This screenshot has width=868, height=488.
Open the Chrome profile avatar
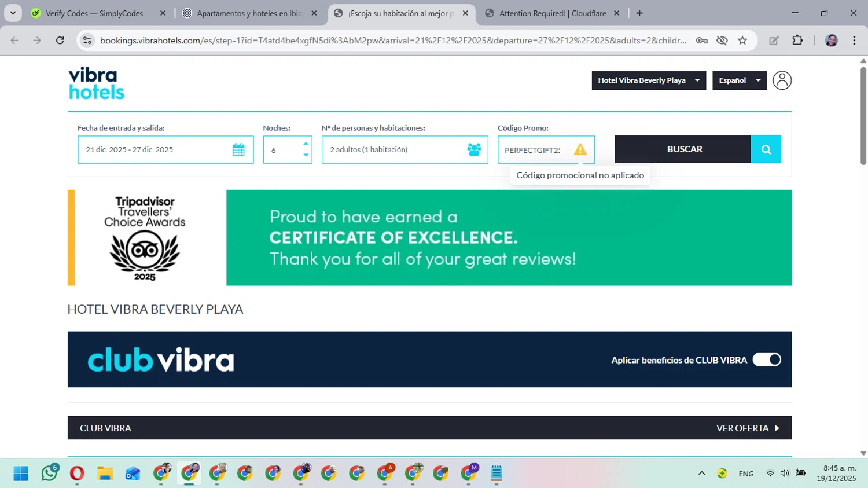tap(832, 41)
